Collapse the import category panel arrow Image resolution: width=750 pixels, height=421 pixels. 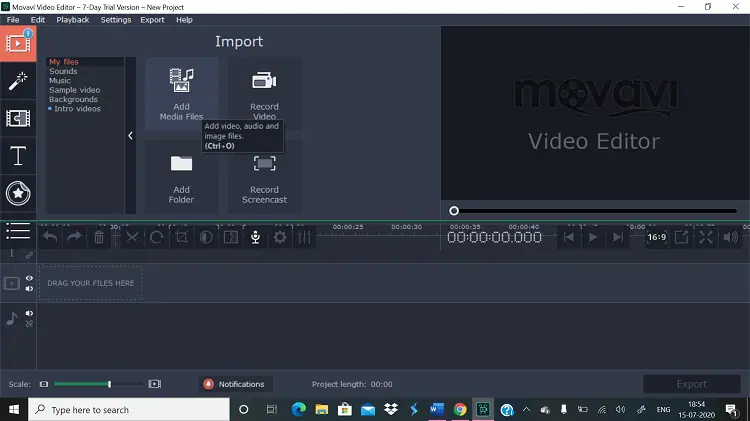131,135
